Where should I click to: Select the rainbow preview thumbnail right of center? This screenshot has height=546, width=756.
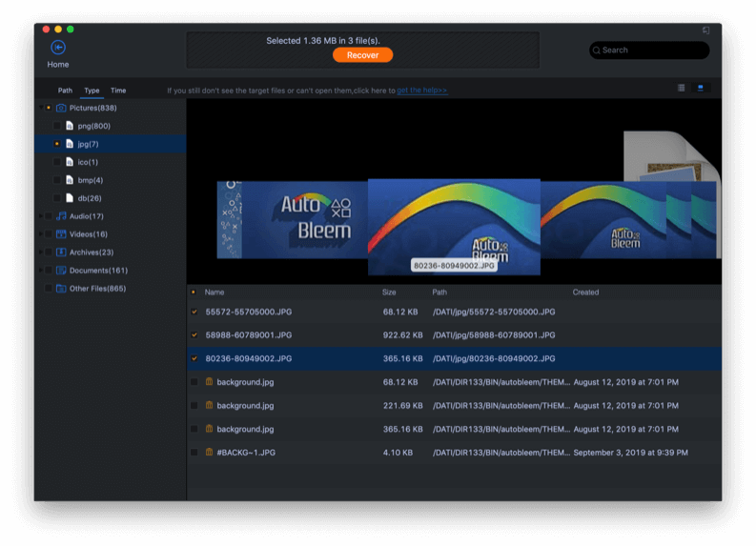click(x=603, y=220)
